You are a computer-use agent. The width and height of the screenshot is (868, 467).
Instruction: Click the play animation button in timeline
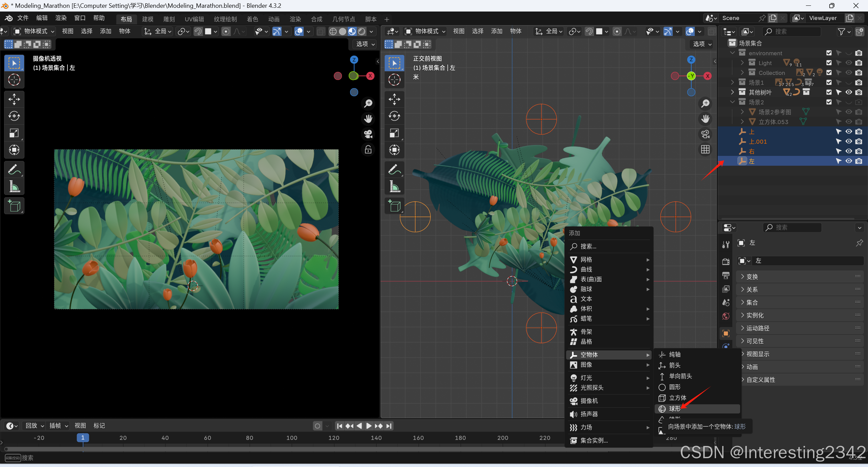coord(369,426)
